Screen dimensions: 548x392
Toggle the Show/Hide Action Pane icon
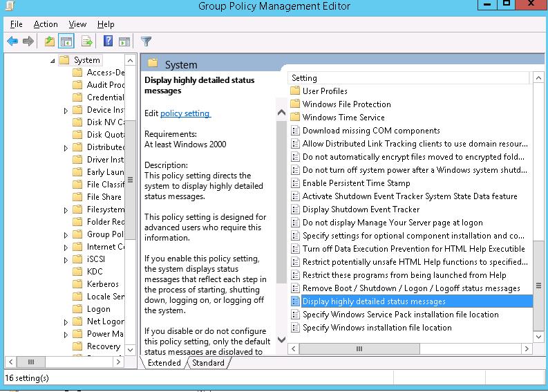pyautogui.click(x=124, y=41)
